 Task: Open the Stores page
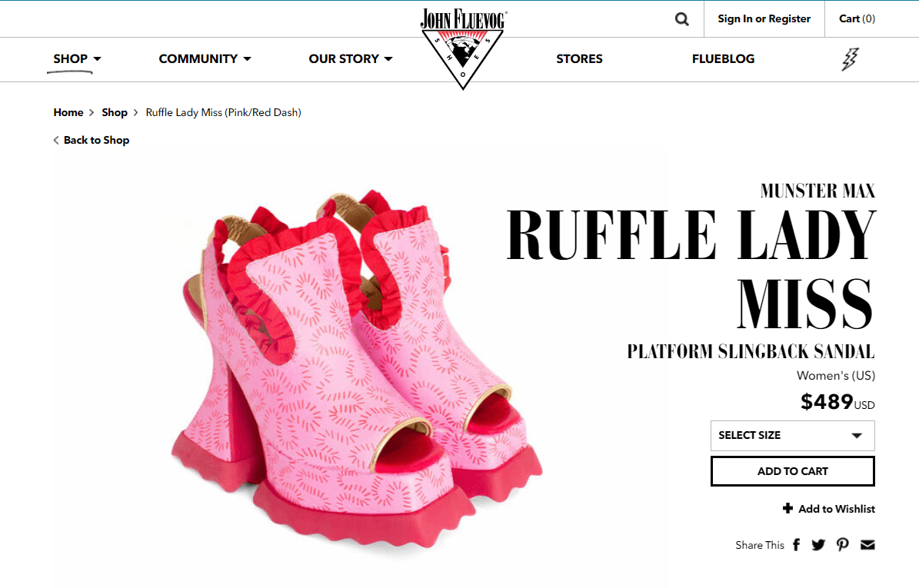point(579,58)
